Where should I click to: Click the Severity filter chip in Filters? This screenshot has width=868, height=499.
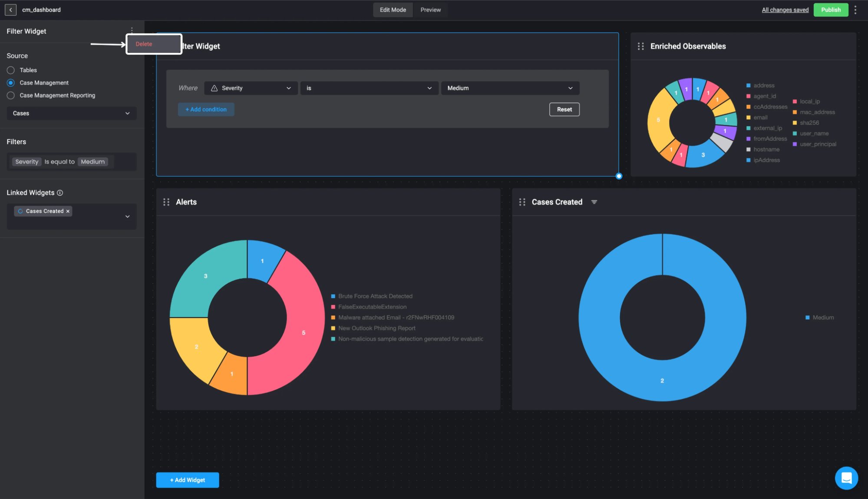tap(27, 162)
